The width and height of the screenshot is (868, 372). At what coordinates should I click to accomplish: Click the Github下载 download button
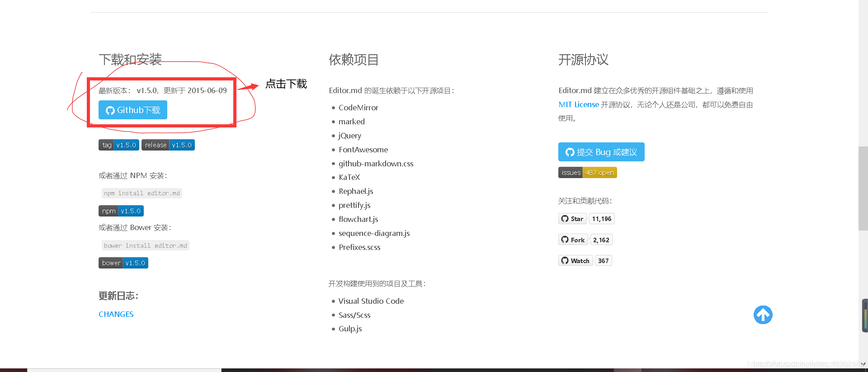(133, 110)
